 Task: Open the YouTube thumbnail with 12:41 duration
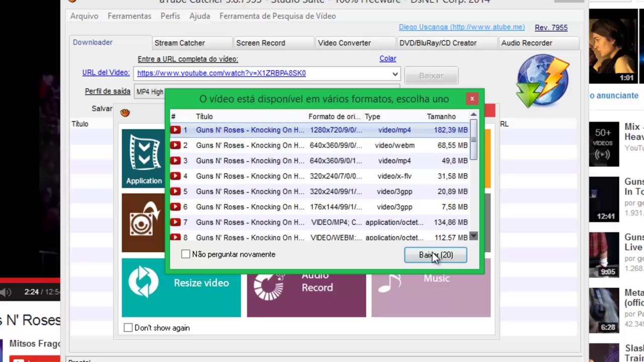tap(604, 199)
